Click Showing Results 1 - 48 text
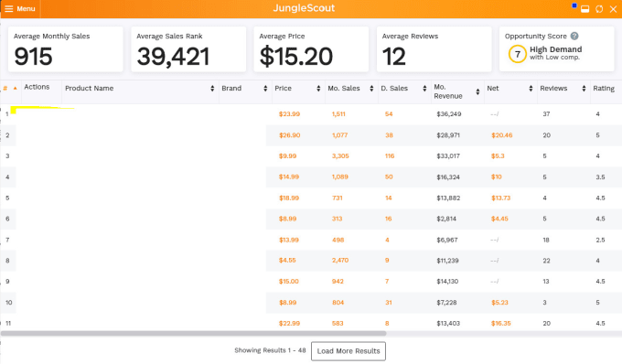622x364 pixels. (270, 350)
